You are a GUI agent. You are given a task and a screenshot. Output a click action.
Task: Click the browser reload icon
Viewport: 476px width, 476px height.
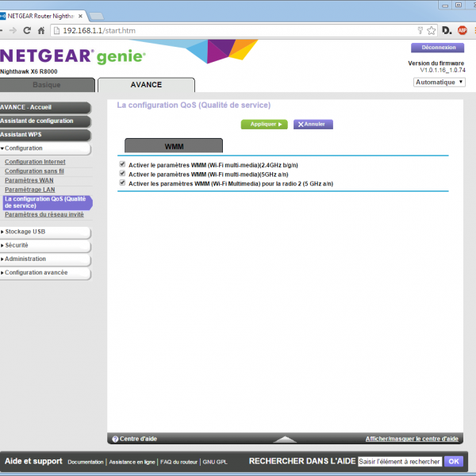point(27,30)
